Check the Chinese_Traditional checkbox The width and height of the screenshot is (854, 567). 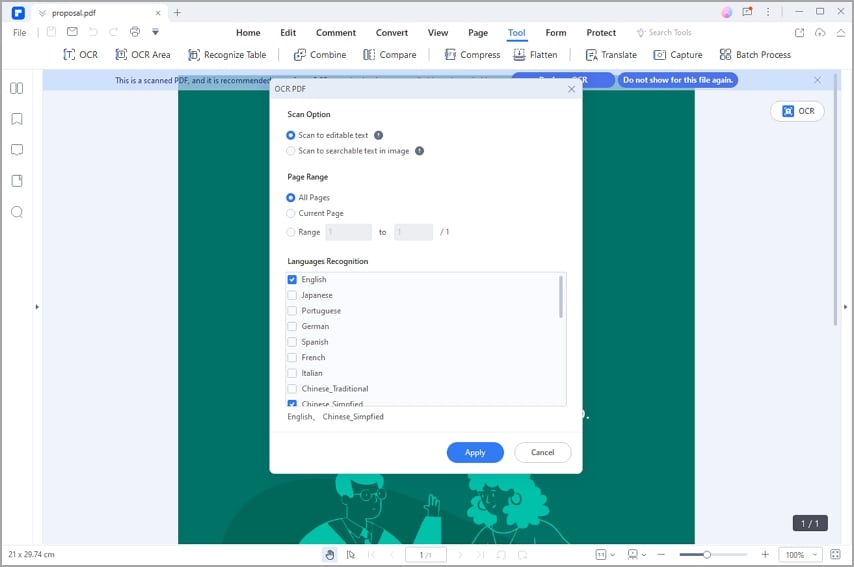tap(292, 389)
